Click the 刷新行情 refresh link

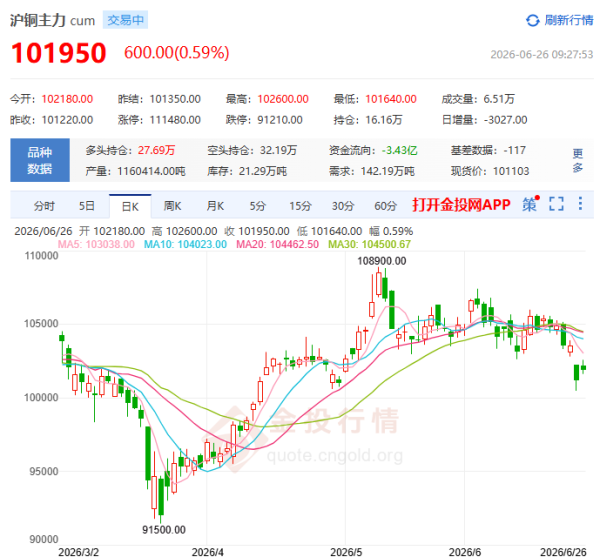pyautogui.click(x=569, y=20)
